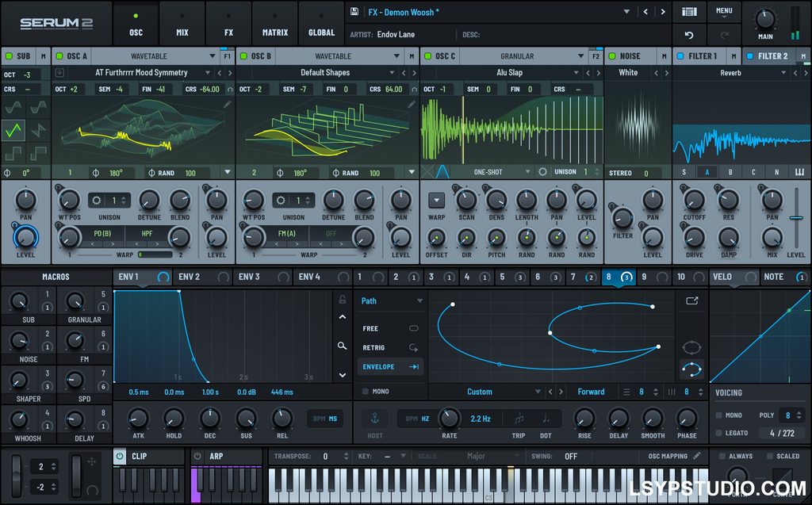Switch to the MIX tab

tap(182, 24)
